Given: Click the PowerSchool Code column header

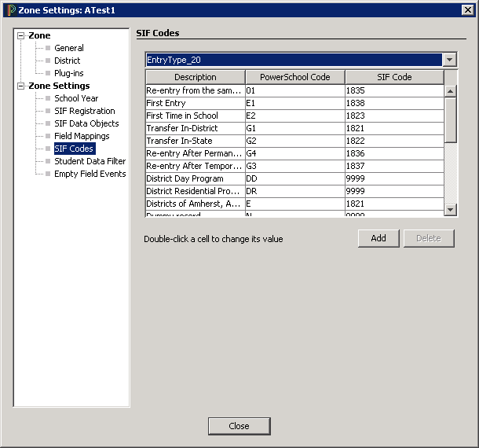Looking at the screenshot, I should click(x=294, y=77).
